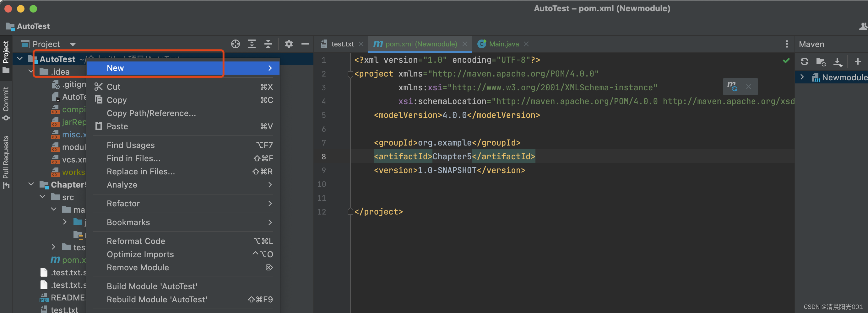868x313 pixels.
Task: Open the editor tabs more options menu
Action: pyautogui.click(x=786, y=44)
